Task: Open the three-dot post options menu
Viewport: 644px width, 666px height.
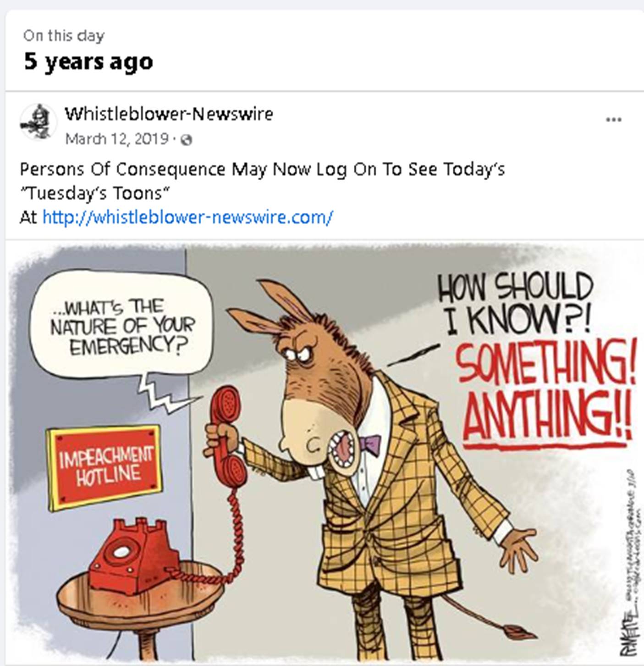Action: click(613, 120)
